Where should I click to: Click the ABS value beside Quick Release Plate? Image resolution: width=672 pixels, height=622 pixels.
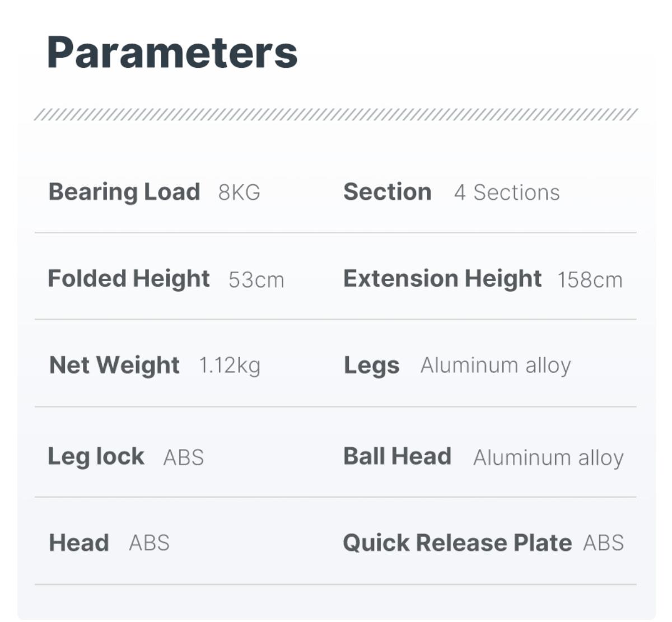(603, 543)
